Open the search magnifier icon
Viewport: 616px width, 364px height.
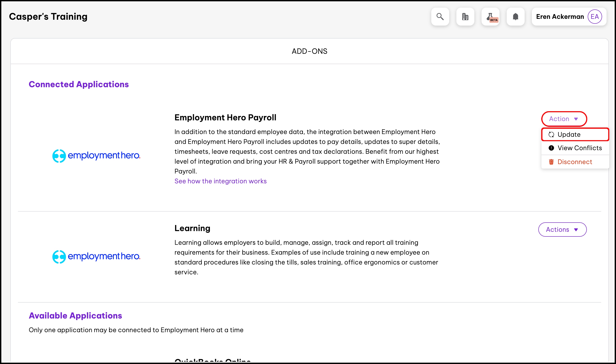440,17
